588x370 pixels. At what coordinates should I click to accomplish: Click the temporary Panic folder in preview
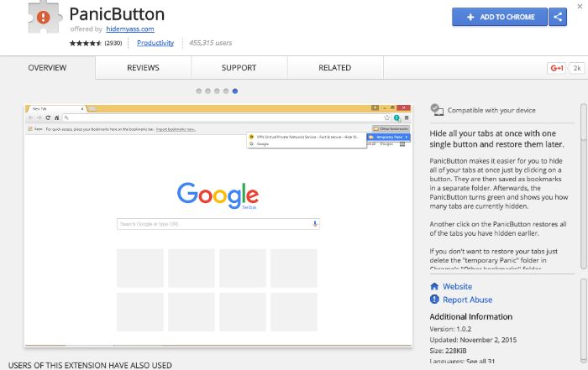coord(388,137)
